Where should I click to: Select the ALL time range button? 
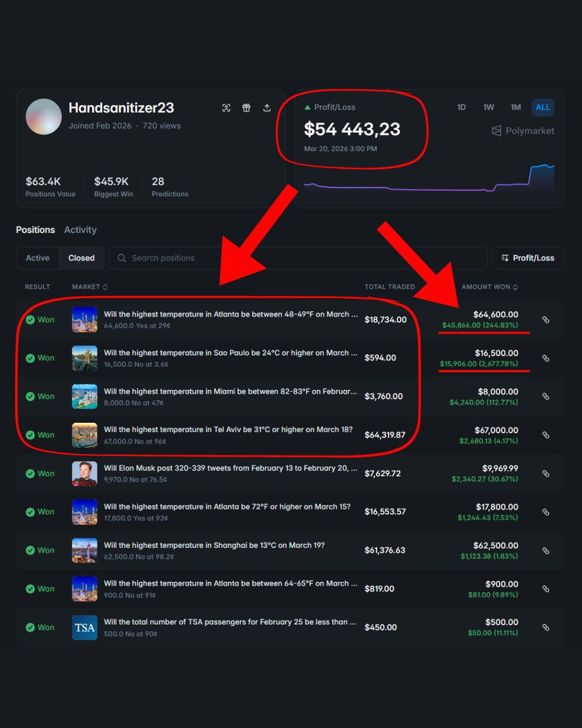[x=543, y=107]
